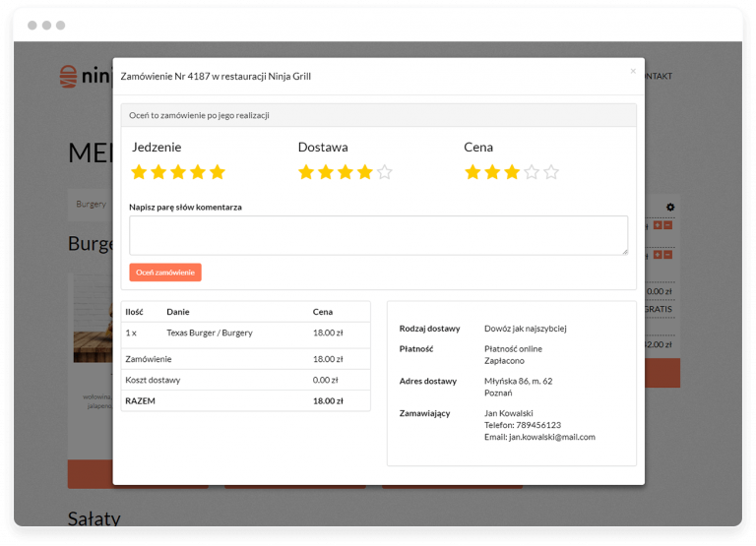Increase quantity with the top plus button
Viewport: 756px width, 546px height.
coord(658,225)
